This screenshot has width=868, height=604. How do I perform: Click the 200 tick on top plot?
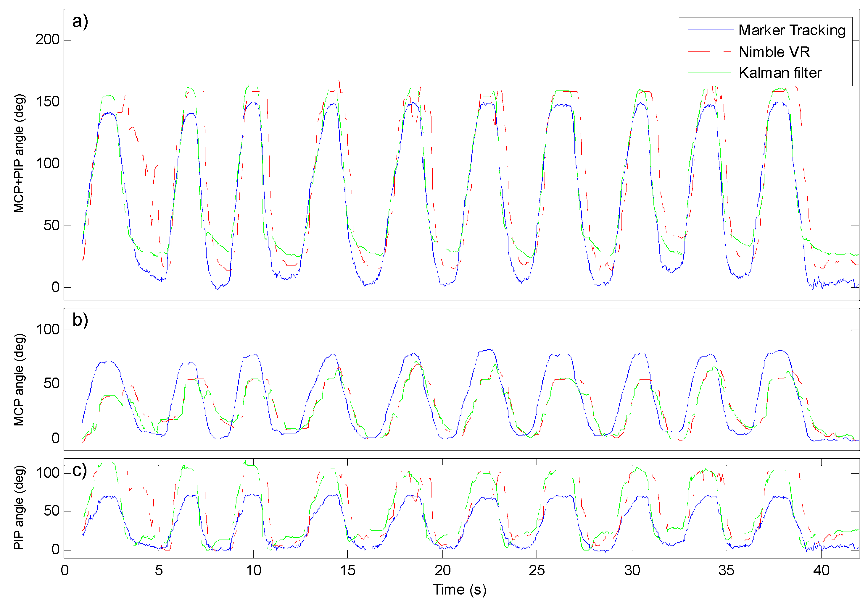(47, 40)
